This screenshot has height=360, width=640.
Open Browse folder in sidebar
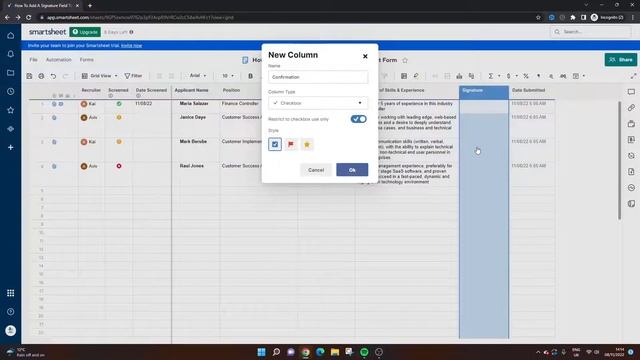pos(11,73)
